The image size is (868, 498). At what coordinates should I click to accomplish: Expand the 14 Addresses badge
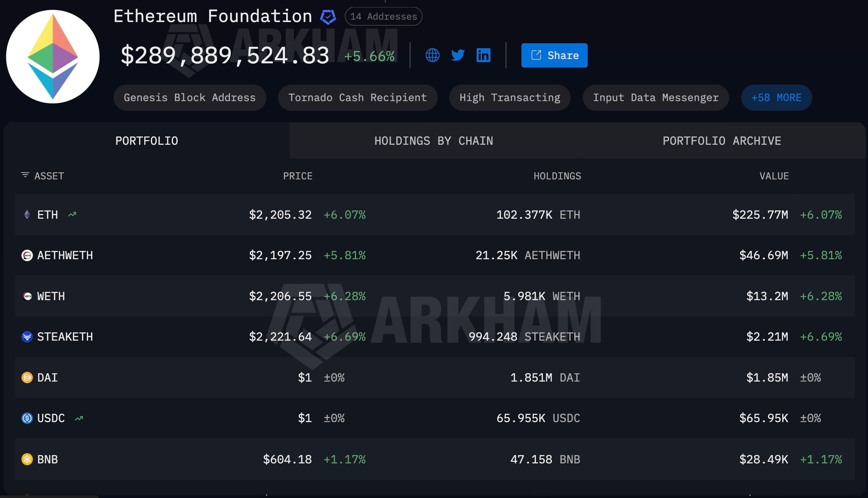point(383,17)
